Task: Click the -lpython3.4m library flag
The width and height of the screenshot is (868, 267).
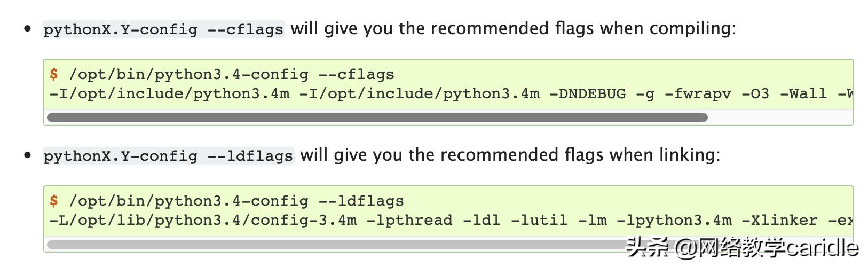Action: [674, 220]
